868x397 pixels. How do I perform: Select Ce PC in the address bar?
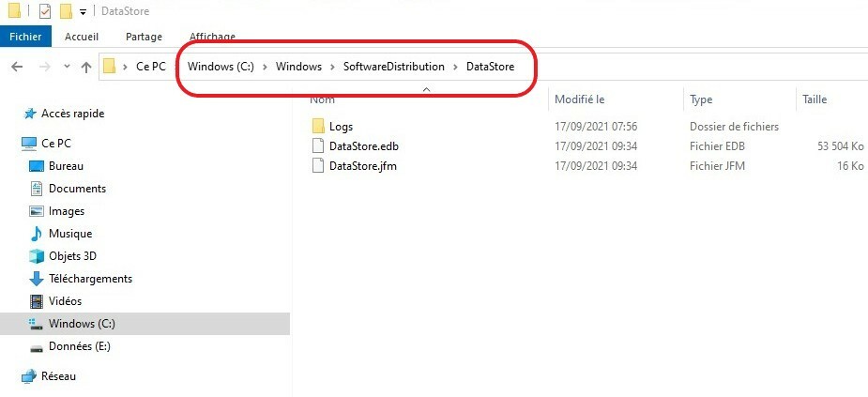(x=151, y=67)
